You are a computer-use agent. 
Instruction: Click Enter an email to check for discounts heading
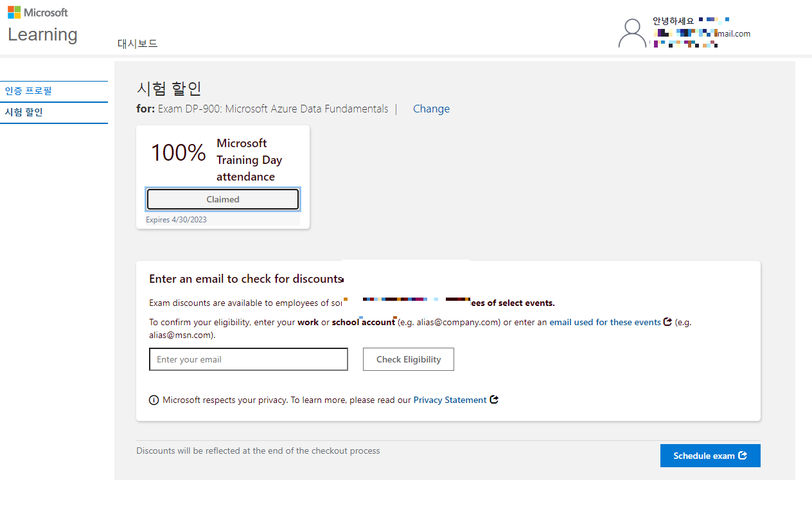pos(245,279)
